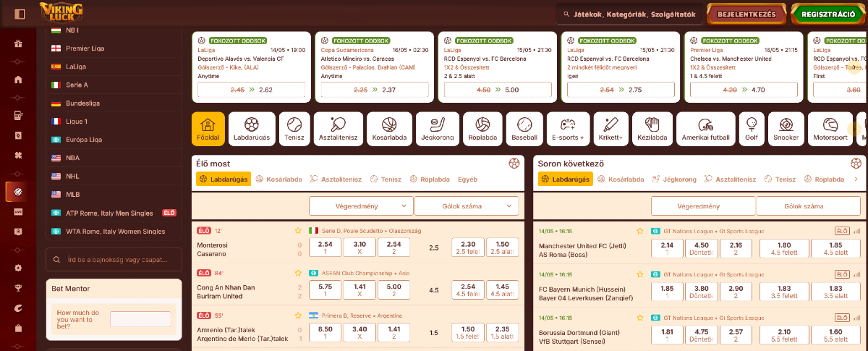Pick 2.14 odds for Manchester United FC (Jetli)
Screen dimensions: 868x351
(667, 248)
